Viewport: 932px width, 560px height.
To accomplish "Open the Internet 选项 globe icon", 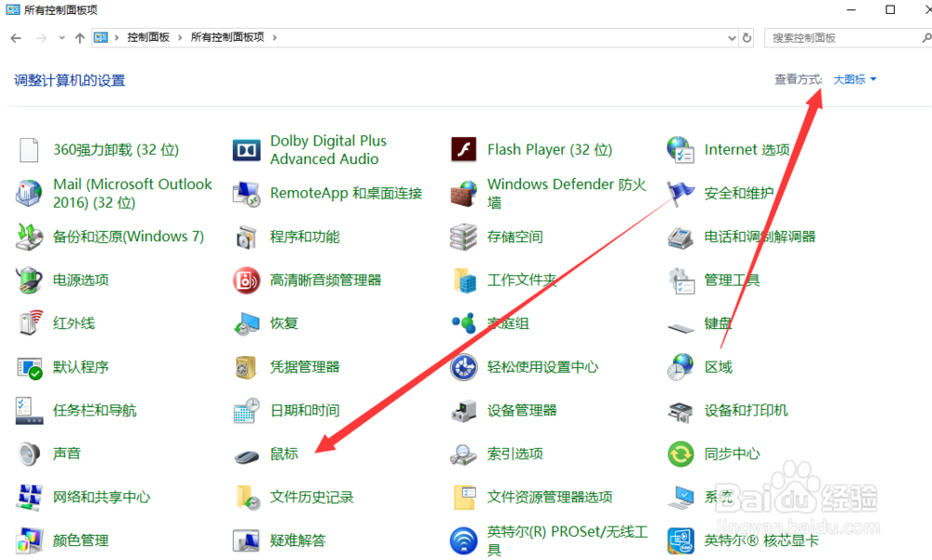I will [680, 150].
